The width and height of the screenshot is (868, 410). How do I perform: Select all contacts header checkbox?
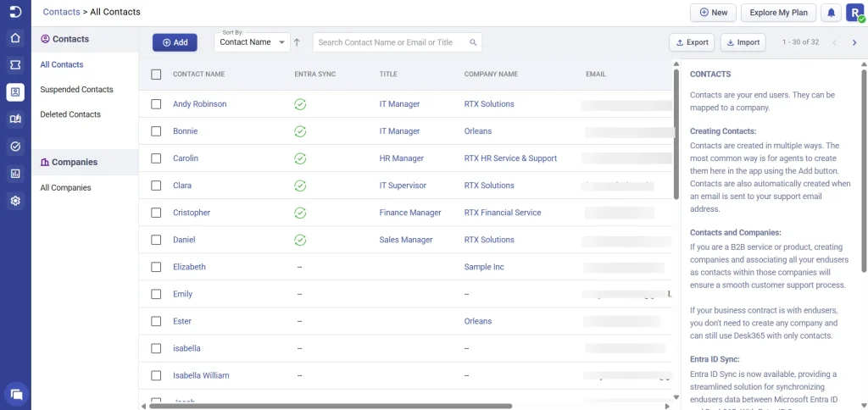click(x=156, y=75)
